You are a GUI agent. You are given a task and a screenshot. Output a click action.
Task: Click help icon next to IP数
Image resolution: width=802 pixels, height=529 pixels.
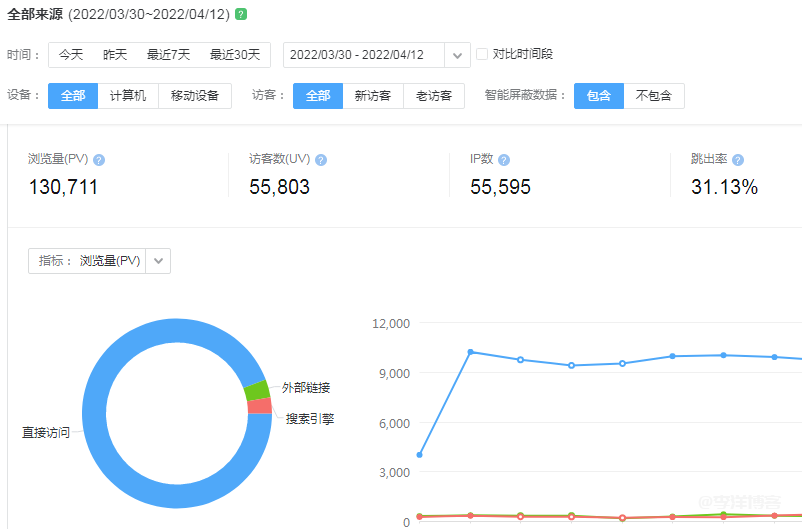(504, 160)
